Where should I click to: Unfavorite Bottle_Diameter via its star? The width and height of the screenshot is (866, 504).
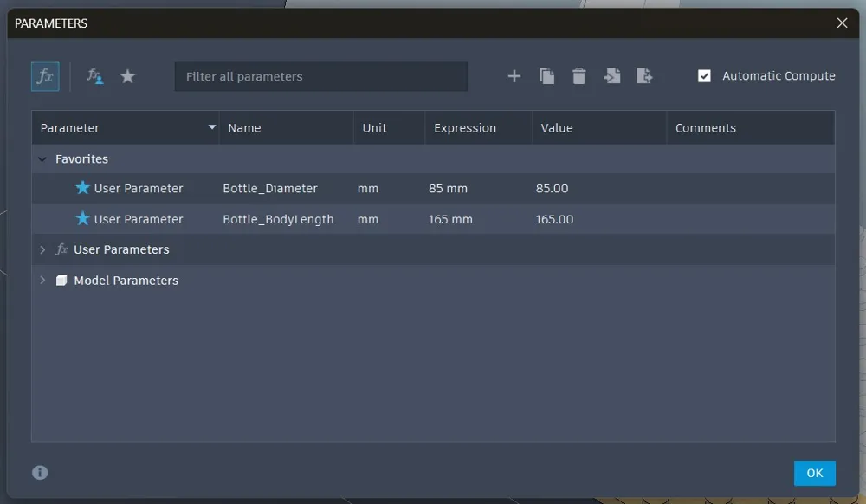point(82,188)
